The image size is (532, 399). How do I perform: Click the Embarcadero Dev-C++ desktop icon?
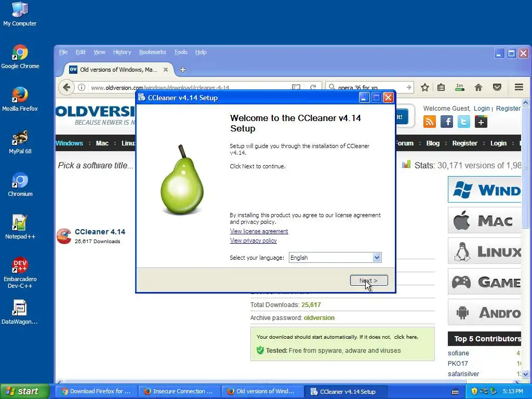click(x=20, y=273)
